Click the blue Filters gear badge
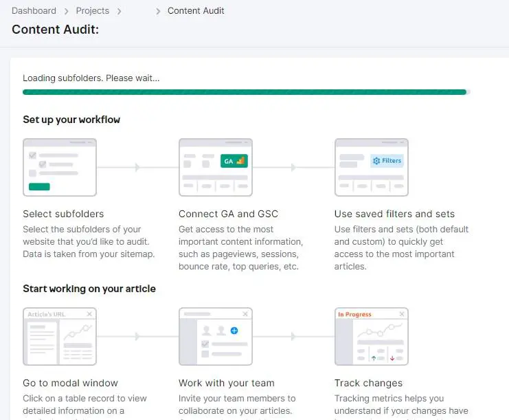Screen dimensions: 509x420 click(x=387, y=161)
